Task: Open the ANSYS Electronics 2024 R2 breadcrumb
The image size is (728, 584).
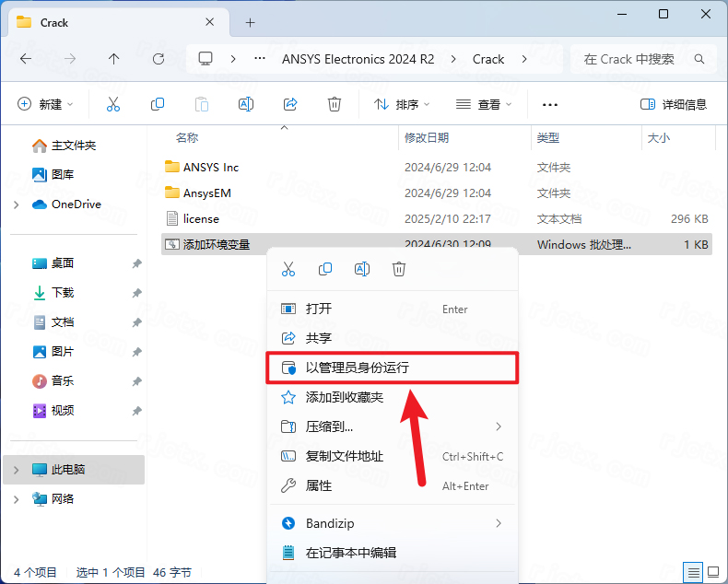Action: coord(358,59)
